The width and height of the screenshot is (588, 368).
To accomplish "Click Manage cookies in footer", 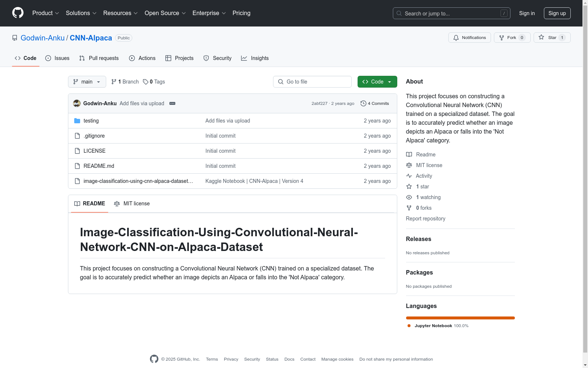I will tap(337, 359).
